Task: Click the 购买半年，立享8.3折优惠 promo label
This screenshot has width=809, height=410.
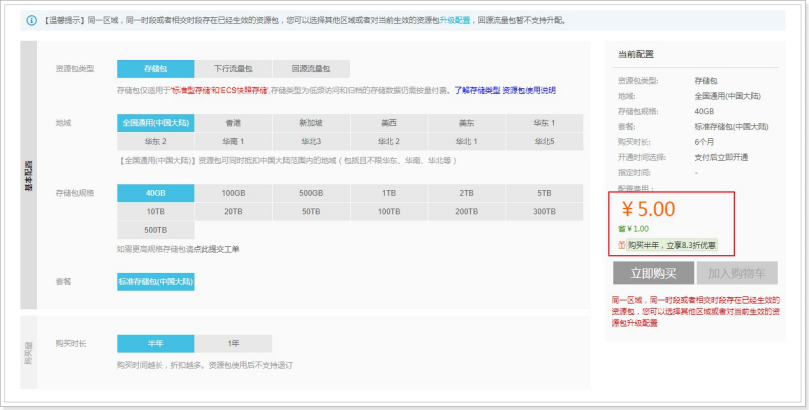Action: point(672,245)
